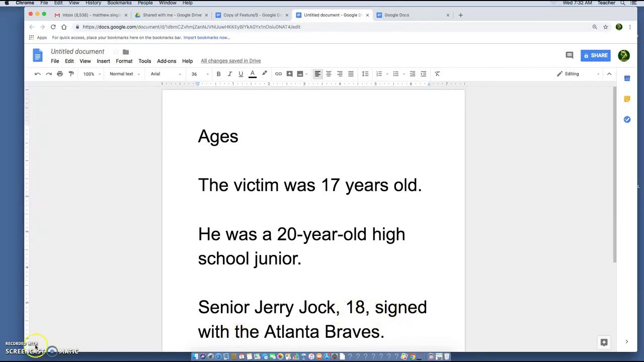The width and height of the screenshot is (644, 362).
Task: Open the Chrome Bookmarks menu in menu bar
Action: (x=119, y=3)
